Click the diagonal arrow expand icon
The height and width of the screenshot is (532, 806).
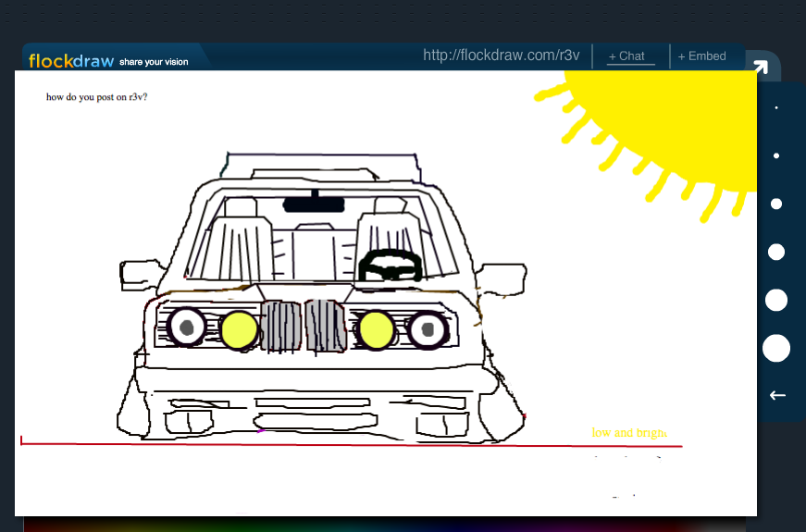[760, 67]
